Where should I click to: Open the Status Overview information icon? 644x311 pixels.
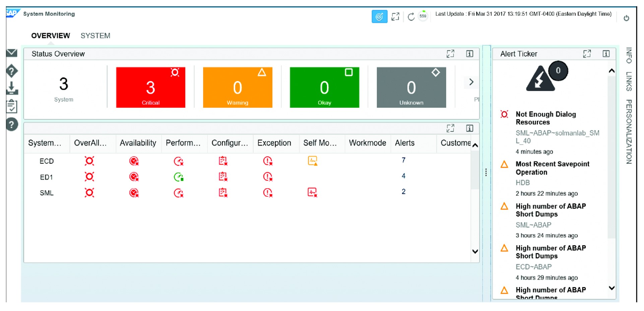(470, 54)
